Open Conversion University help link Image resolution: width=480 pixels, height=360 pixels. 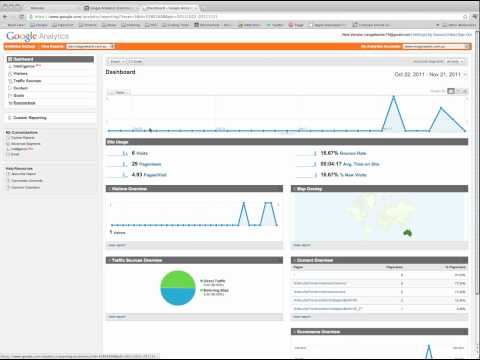27,181
